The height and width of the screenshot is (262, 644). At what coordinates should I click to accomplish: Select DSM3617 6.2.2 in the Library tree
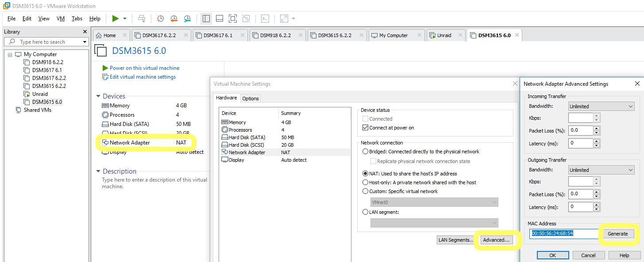pyautogui.click(x=49, y=78)
